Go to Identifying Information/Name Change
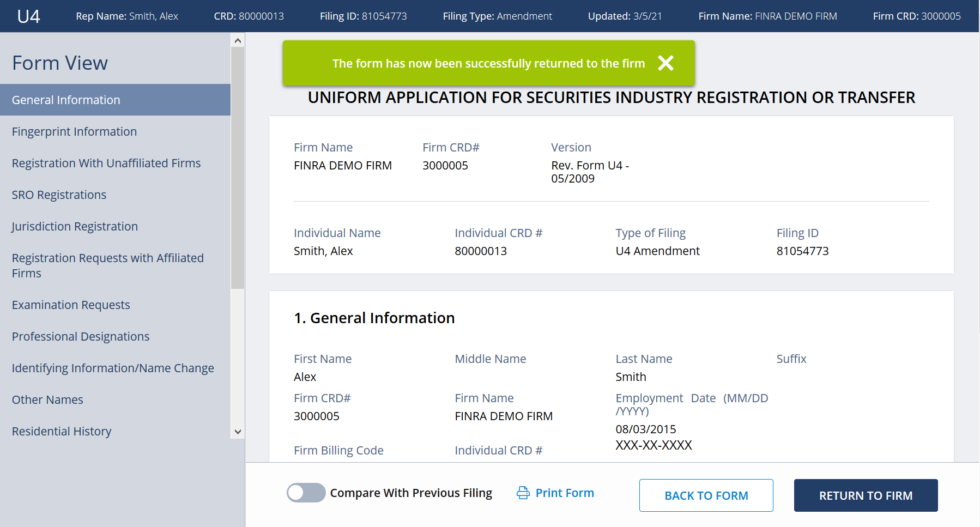The image size is (980, 527). tap(113, 368)
